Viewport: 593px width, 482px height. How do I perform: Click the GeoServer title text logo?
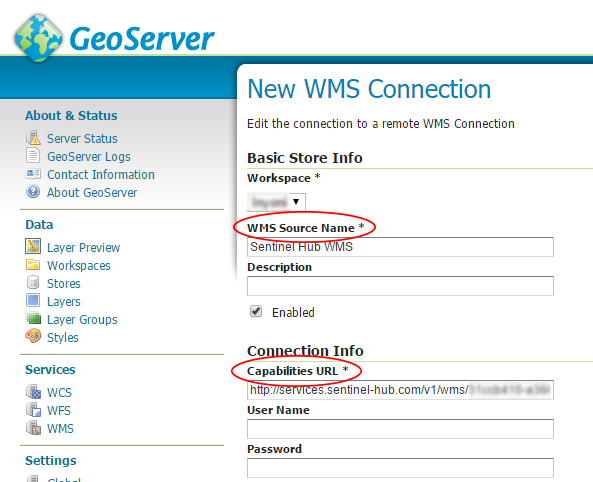point(142,39)
